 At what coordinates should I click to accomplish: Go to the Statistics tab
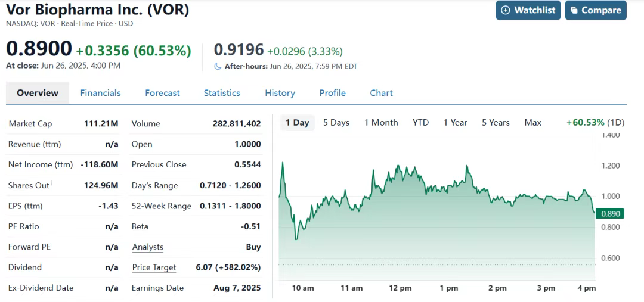tap(222, 93)
